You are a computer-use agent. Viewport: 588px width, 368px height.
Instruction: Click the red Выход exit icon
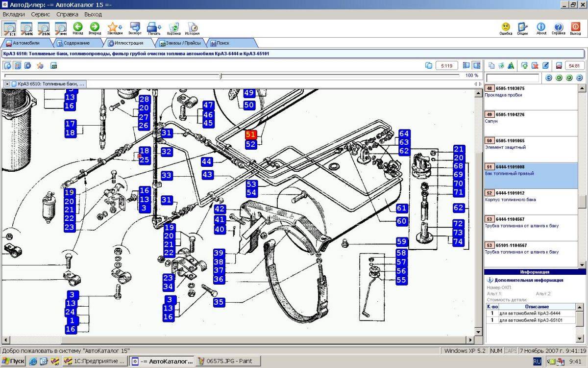[576, 28]
